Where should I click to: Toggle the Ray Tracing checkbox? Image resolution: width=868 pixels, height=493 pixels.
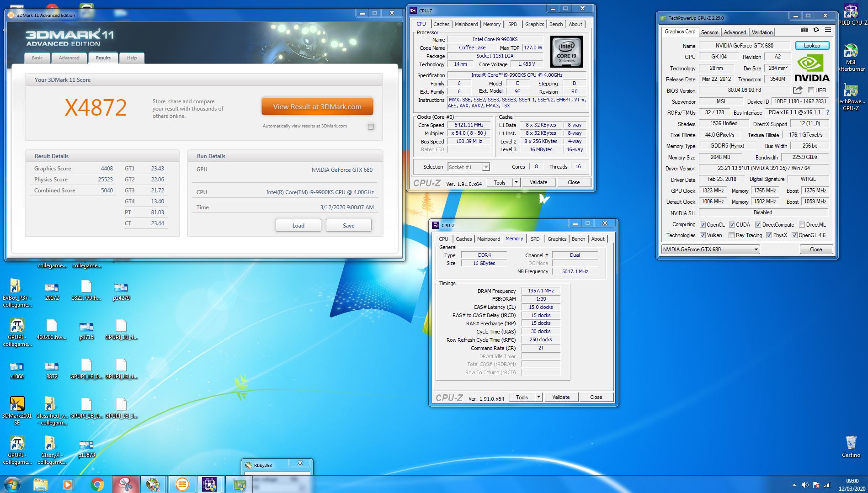coord(732,235)
